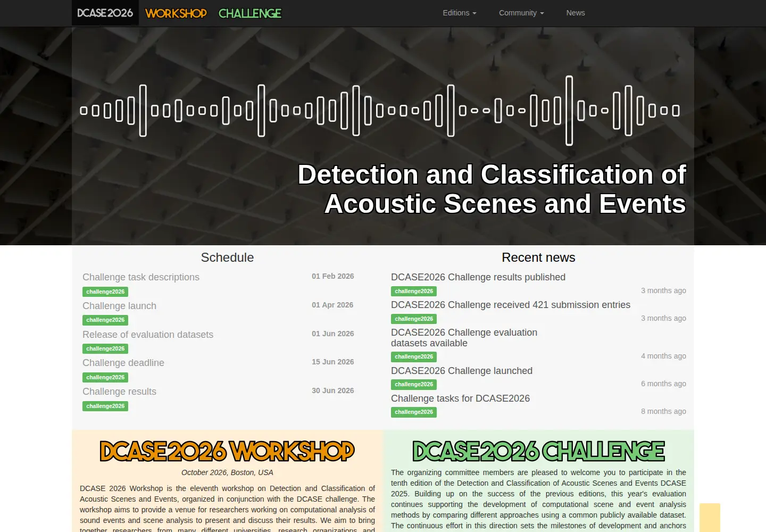Open Release of evaluation datasets schedule item
The width and height of the screenshot is (766, 532).
(x=148, y=335)
